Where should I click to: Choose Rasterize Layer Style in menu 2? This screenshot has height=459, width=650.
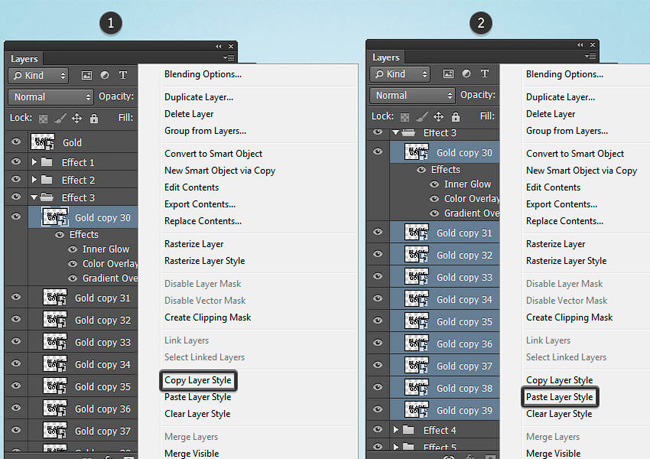tap(566, 261)
